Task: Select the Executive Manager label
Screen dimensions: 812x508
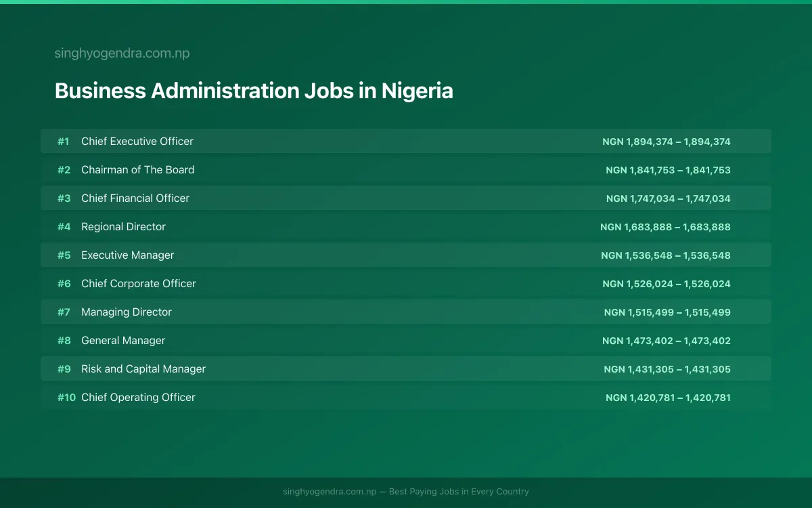Action: 128,255
